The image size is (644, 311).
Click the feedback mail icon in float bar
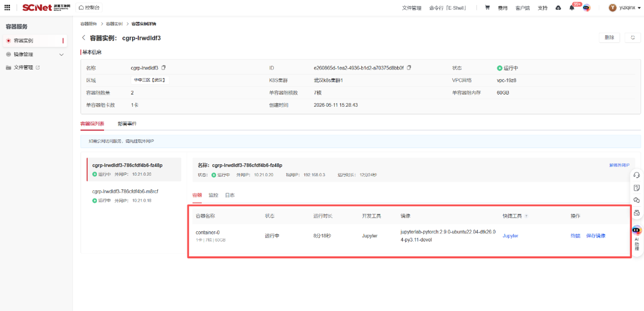pyautogui.click(x=637, y=213)
